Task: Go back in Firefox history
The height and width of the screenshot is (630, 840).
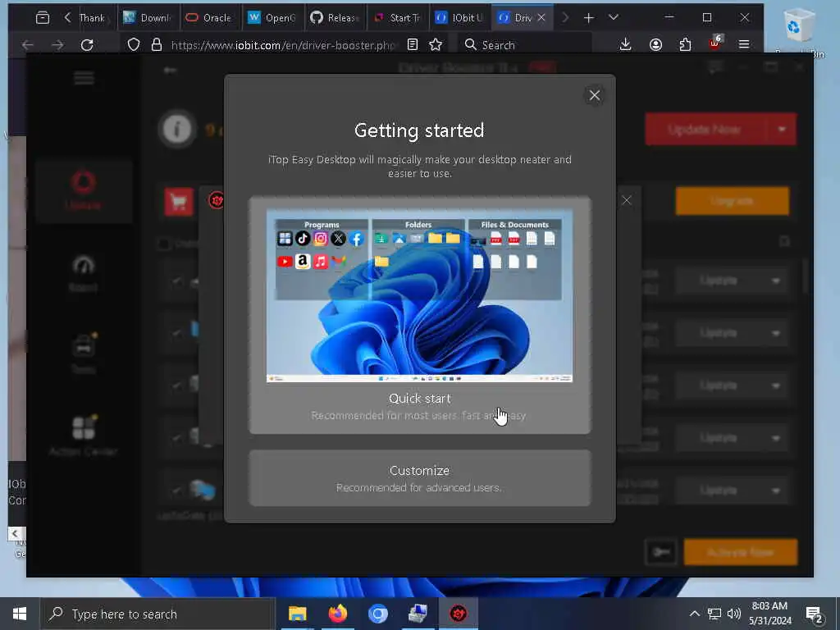Action: click(x=28, y=45)
